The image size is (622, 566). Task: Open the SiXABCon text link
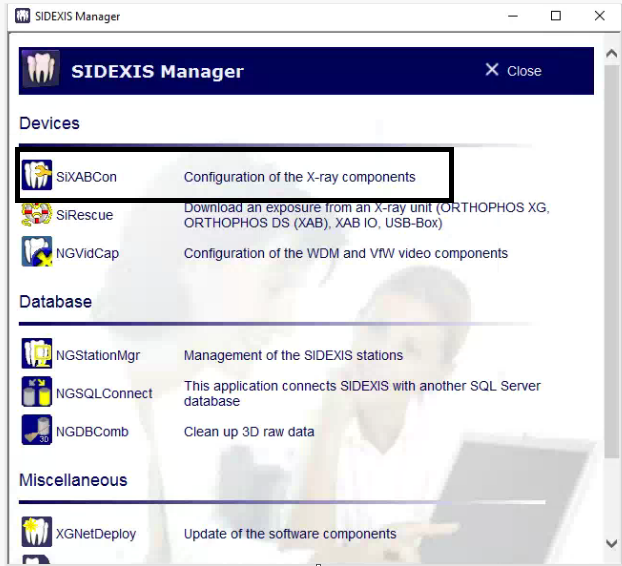[86, 177]
